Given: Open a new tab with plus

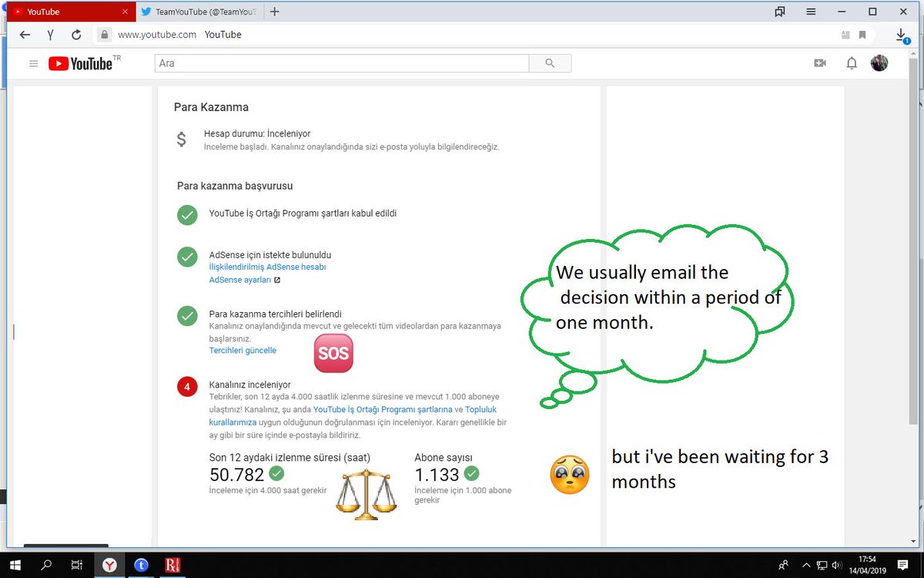Looking at the screenshot, I should tap(275, 12).
